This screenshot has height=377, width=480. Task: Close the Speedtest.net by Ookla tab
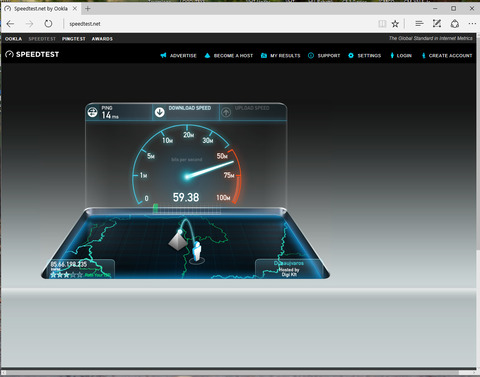pos(75,8)
